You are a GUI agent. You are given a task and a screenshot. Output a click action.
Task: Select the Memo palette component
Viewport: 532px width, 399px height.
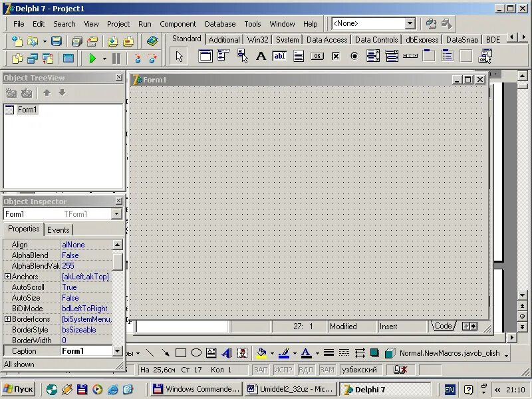click(298, 56)
